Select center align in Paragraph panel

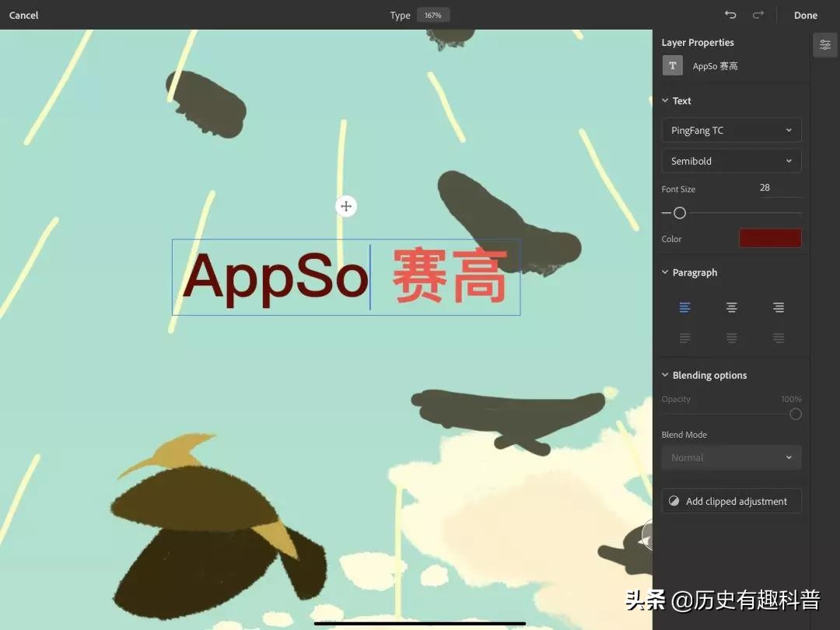(x=731, y=307)
